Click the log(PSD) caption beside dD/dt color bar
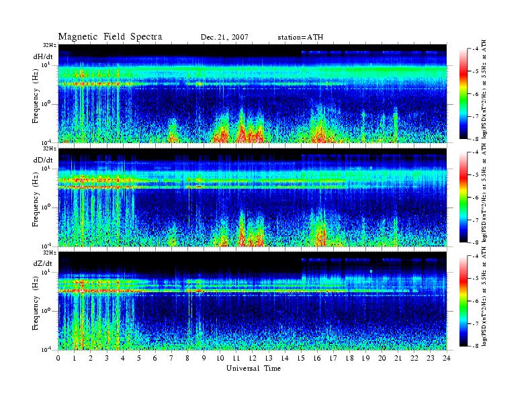532x411 pixels. (x=484, y=193)
